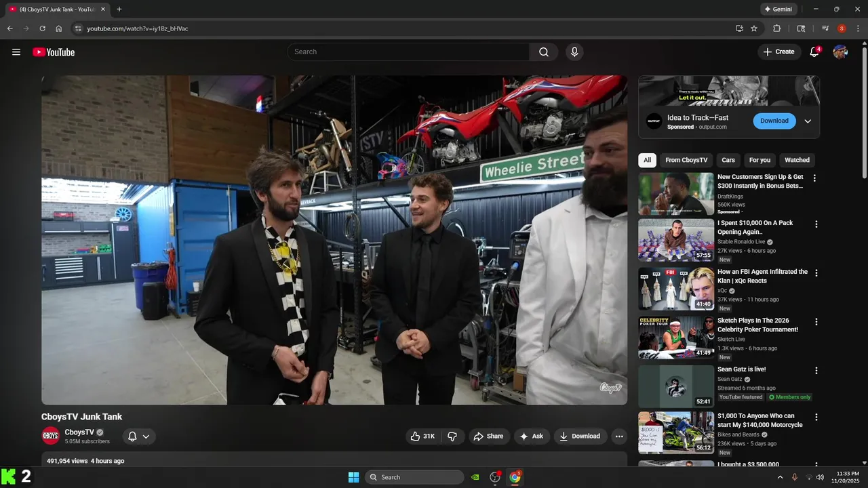The width and height of the screenshot is (868, 488).
Task: Dislike the video with thumbs-down
Action: coord(452,436)
